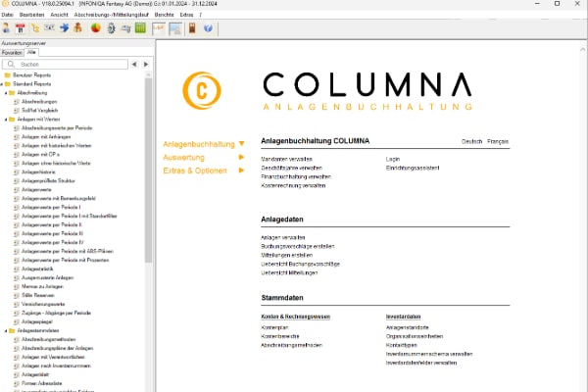Expand the Auswertung navigation section

pos(241,157)
